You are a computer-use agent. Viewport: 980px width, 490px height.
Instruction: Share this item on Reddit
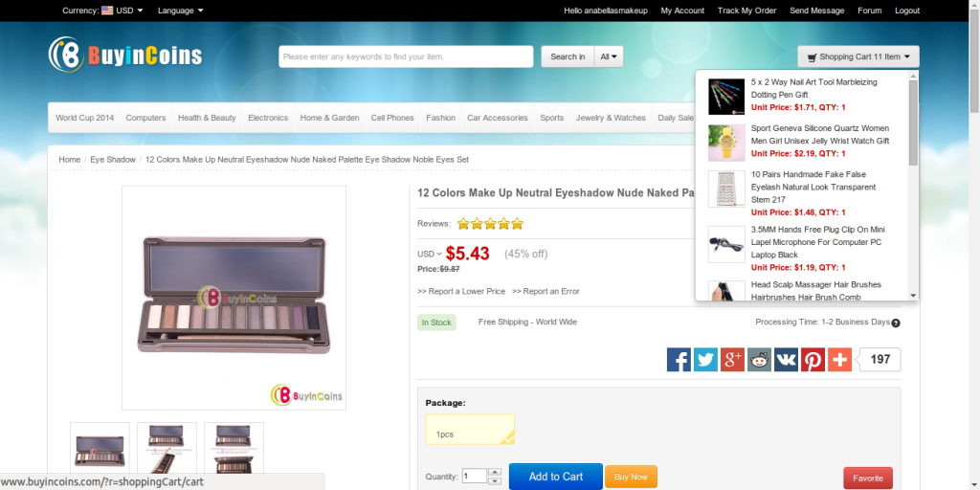(759, 360)
